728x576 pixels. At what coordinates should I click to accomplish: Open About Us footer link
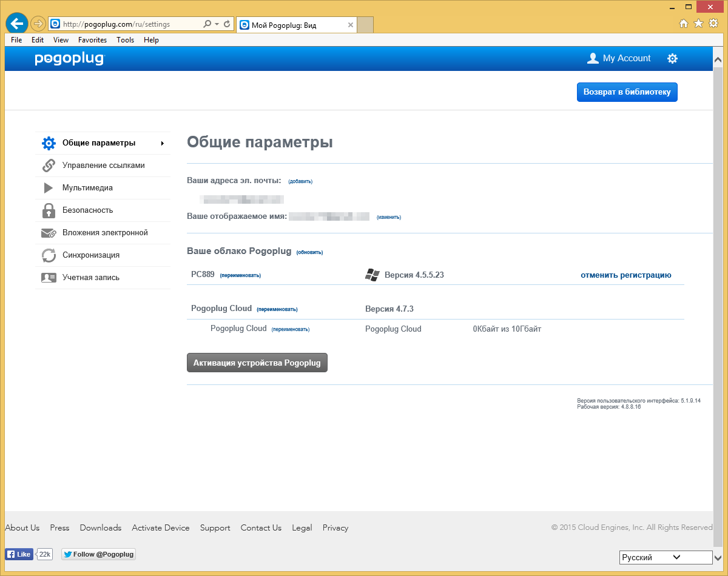click(22, 527)
